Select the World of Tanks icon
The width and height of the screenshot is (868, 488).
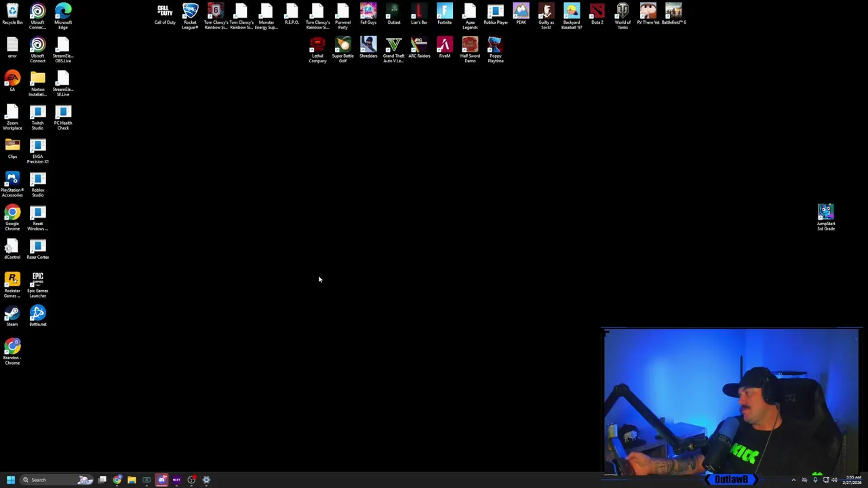[x=623, y=16]
